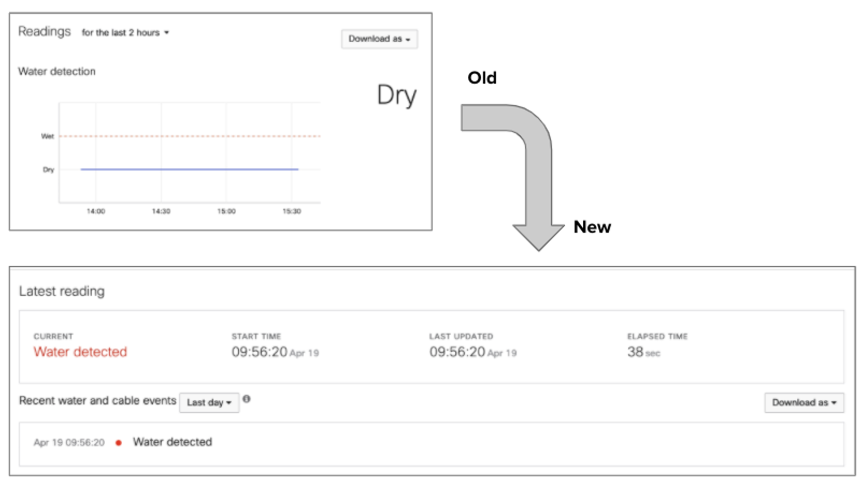The image size is (868, 487).
Task: Click the Water detected event row text
Action: coord(172,442)
